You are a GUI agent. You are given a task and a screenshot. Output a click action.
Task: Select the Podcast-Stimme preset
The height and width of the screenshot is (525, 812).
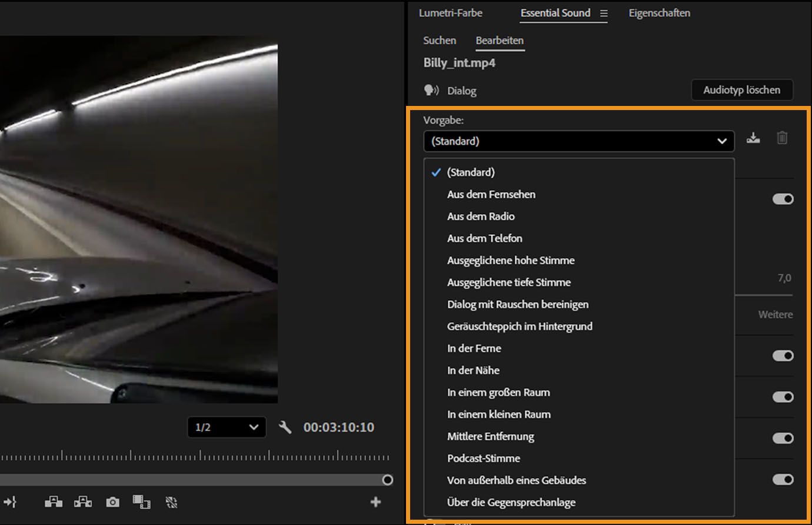point(484,458)
